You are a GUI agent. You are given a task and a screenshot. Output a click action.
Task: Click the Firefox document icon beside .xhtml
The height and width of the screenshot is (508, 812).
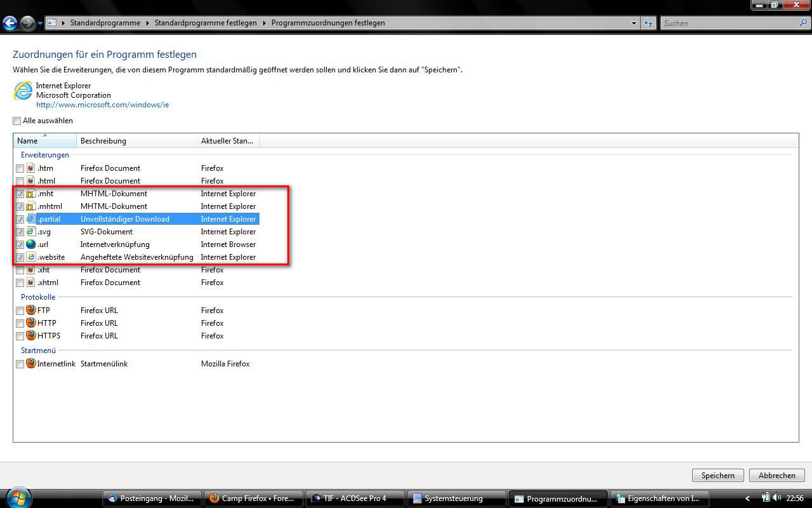[x=30, y=283]
